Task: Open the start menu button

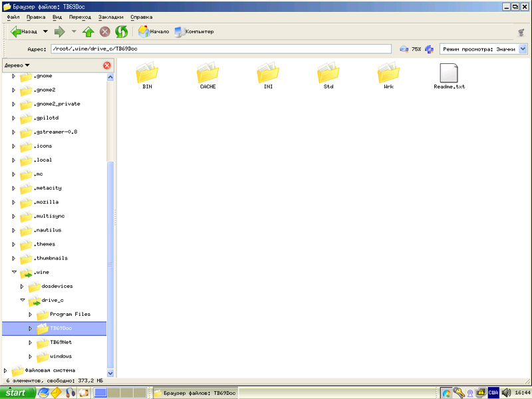Action: coord(18,393)
